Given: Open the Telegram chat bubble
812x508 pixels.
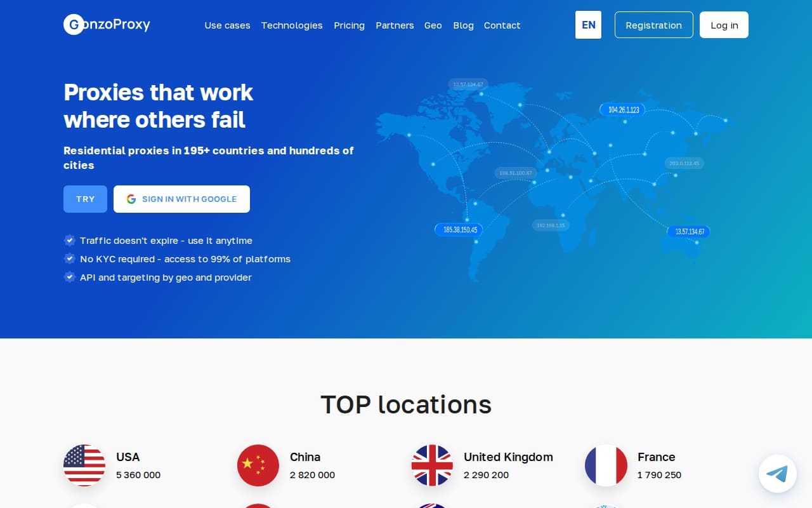Looking at the screenshot, I should click(x=778, y=474).
